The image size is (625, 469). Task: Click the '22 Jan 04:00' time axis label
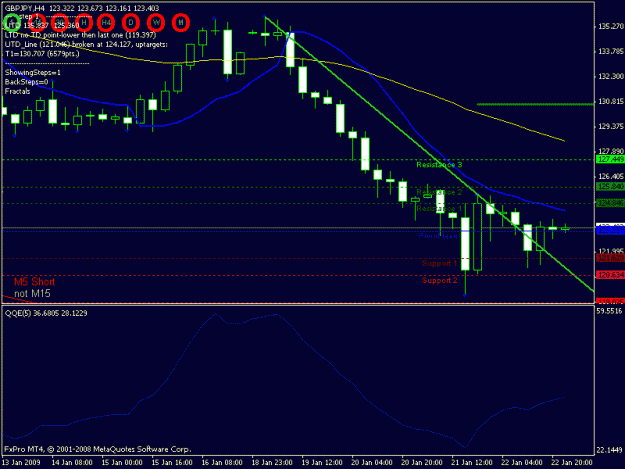pyautogui.click(x=521, y=462)
